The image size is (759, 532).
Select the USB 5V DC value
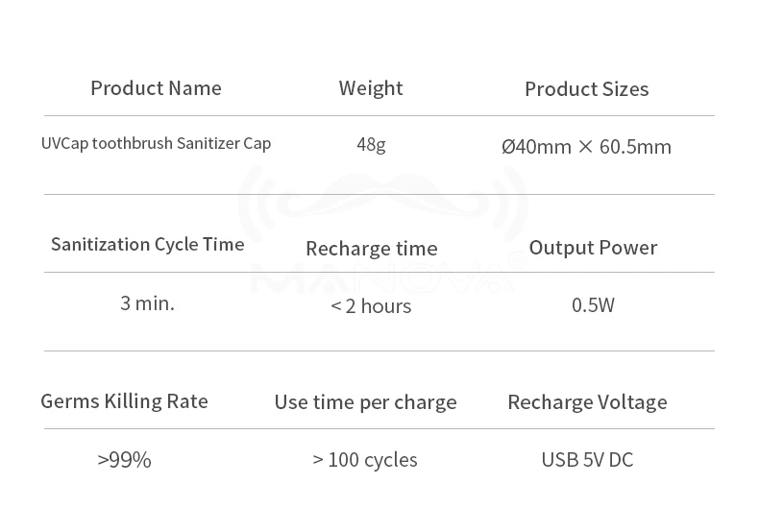click(x=587, y=460)
